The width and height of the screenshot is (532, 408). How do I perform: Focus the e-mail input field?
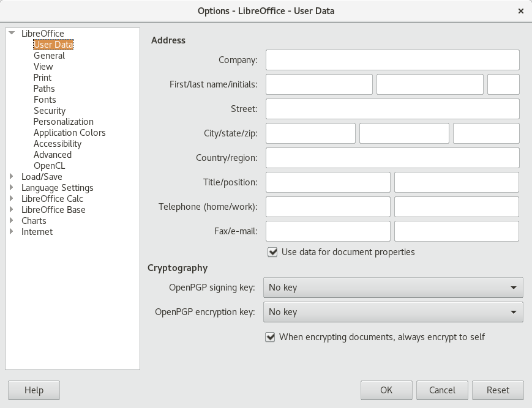click(457, 231)
